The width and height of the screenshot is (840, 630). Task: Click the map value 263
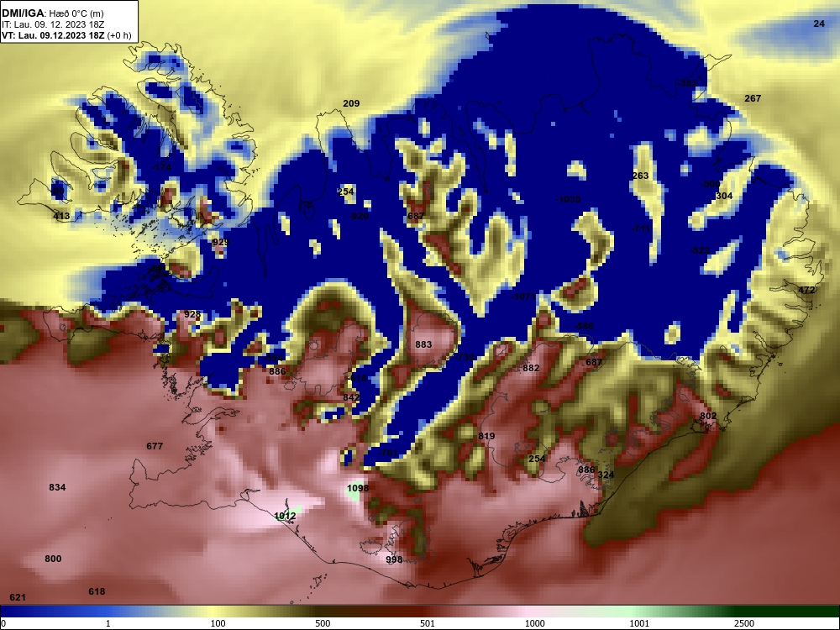point(640,176)
